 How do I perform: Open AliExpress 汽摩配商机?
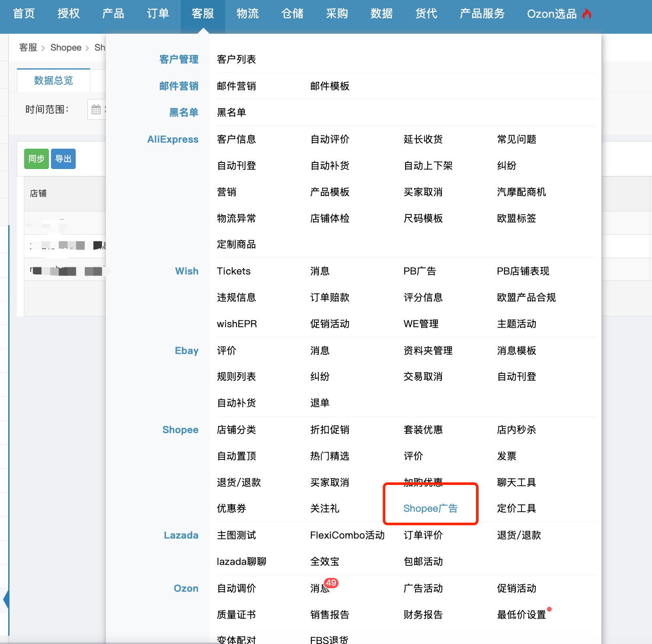tap(521, 192)
